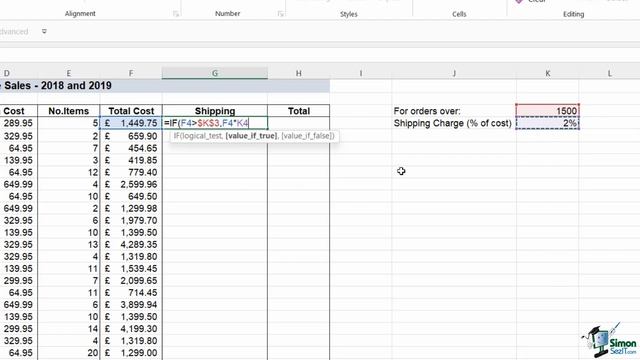This screenshot has width=640, height=360.
Task: Select the cell showing 4,199.30
Action: point(131,329)
